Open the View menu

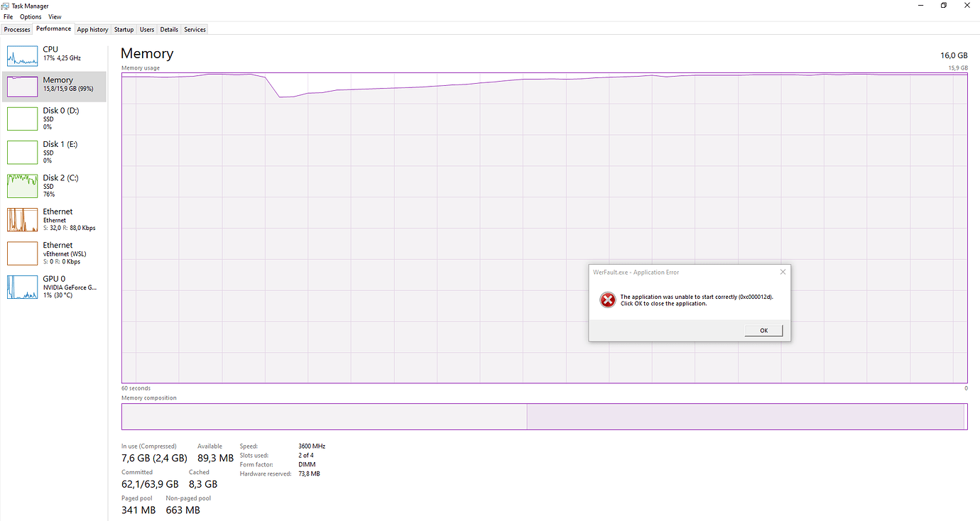point(55,17)
